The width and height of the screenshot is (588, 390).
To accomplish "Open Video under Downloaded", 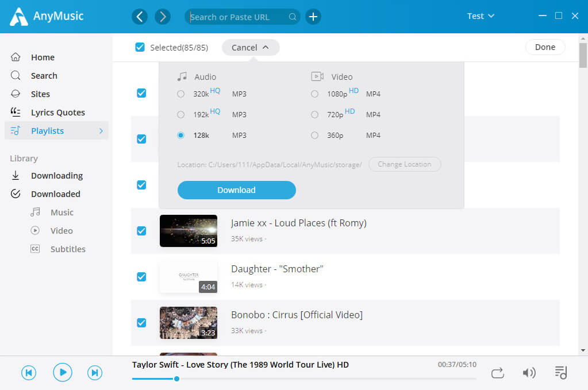I will 62,231.
